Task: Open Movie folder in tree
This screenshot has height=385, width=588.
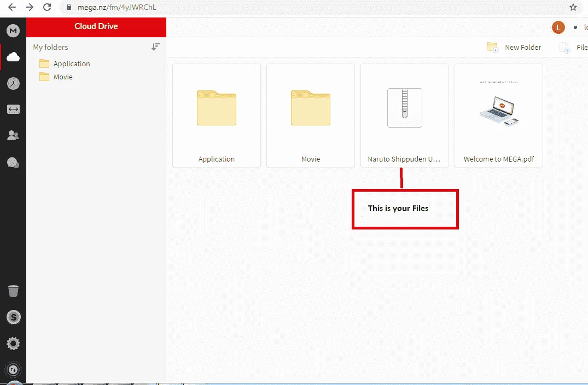Action: pyautogui.click(x=56, y=77)
